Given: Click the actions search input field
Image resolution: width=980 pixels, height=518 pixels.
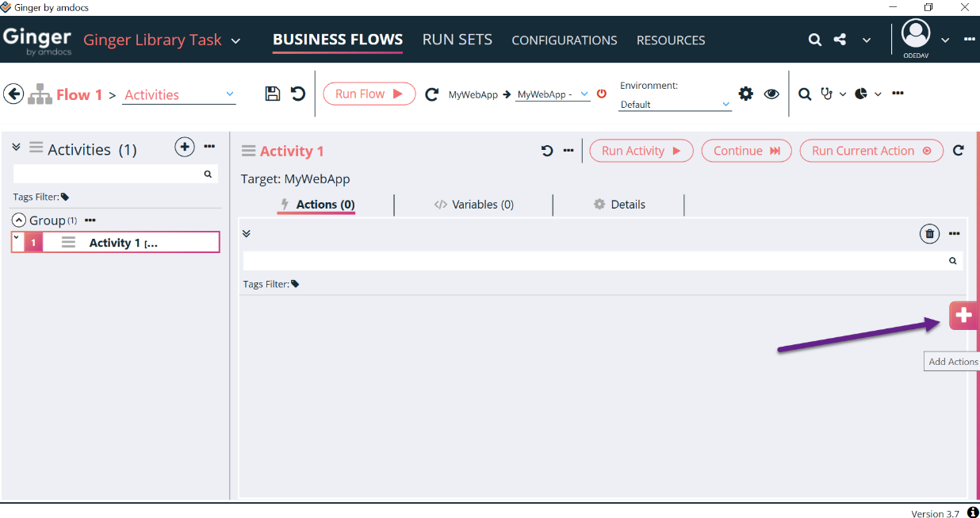Looking at the screenshot, I should pyautogui.click(x=603, y=261).
